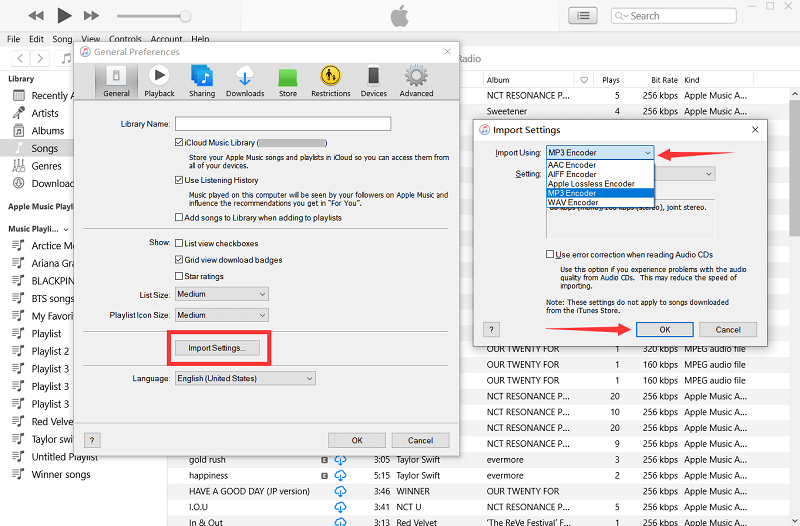Open the Playlist Icon Size dropdown
The image size is (800, 526).
222,315
